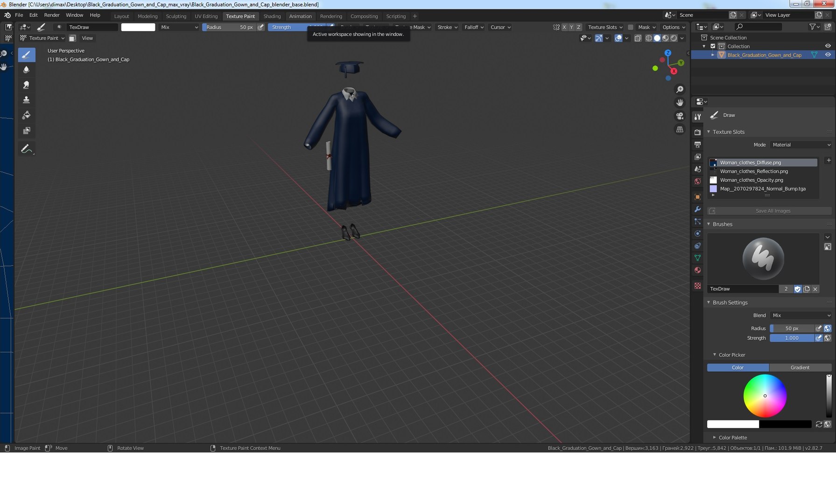
Task: Switch perspective/orthographic grid gizmo
Action: pyautogui.click(x=680, y=129)
